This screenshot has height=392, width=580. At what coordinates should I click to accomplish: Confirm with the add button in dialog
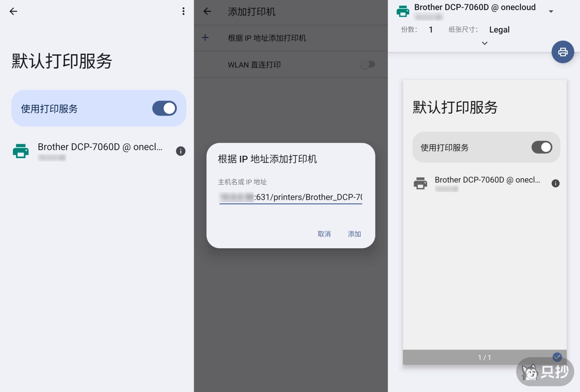pyautogui.click(x=354, y=234)
